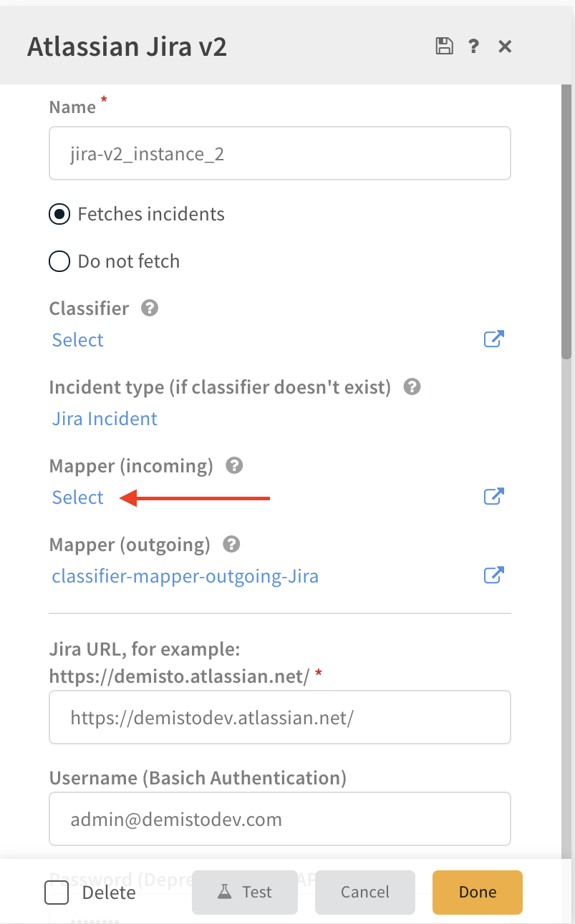Expand Mapper (incoming) Select dropdown
Viewport: 575px width, 924px height.
(78, 497)
